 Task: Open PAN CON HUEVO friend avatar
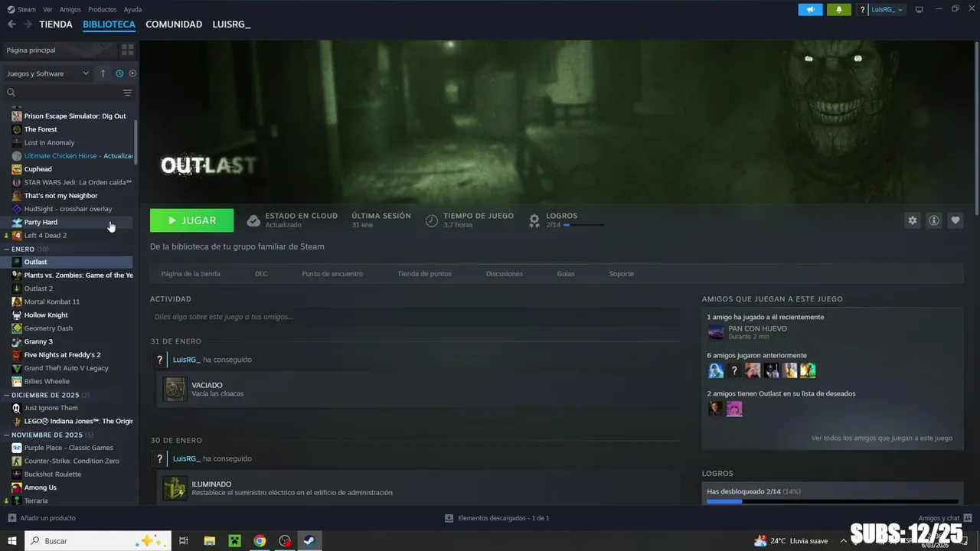(x=716, y=332)
